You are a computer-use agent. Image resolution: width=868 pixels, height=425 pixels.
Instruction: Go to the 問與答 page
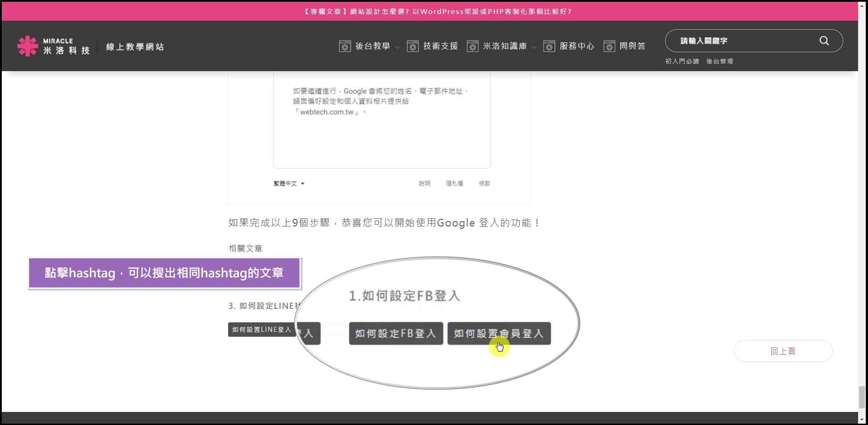632,46
